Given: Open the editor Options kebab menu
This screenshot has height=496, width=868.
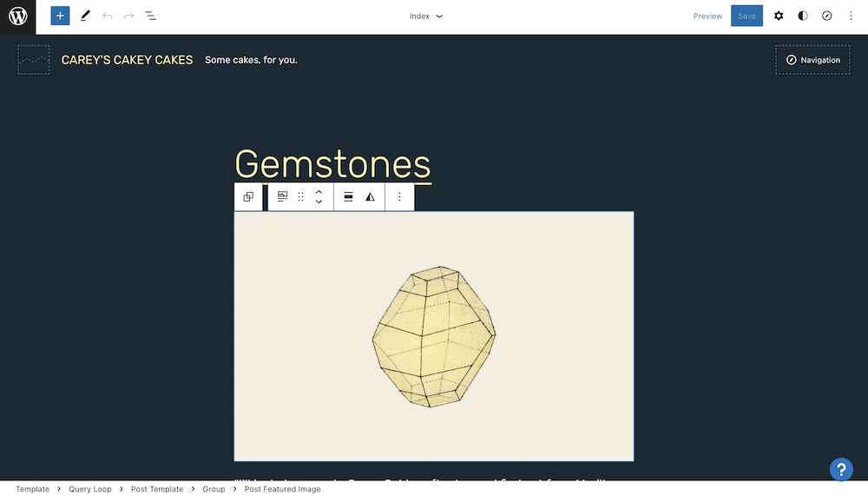Looking at the screenshot, I should point(851,16).
